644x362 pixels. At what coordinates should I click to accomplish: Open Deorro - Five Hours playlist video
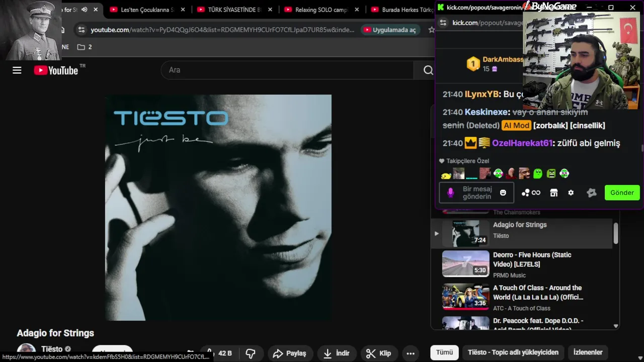522,264
